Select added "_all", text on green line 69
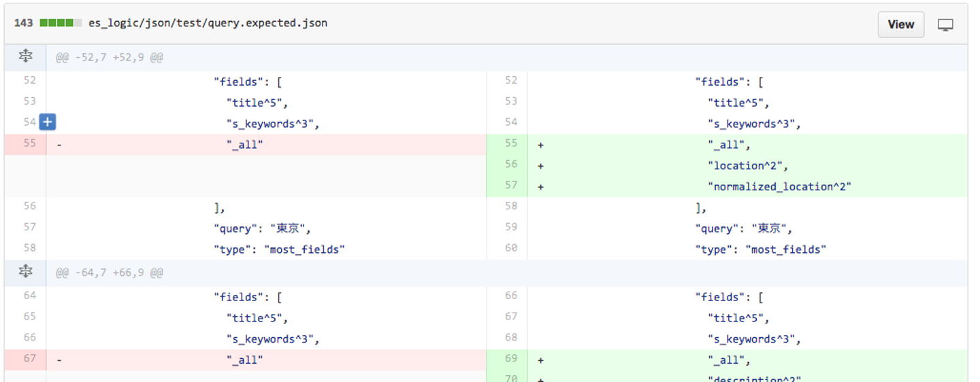 click(729, 360)
